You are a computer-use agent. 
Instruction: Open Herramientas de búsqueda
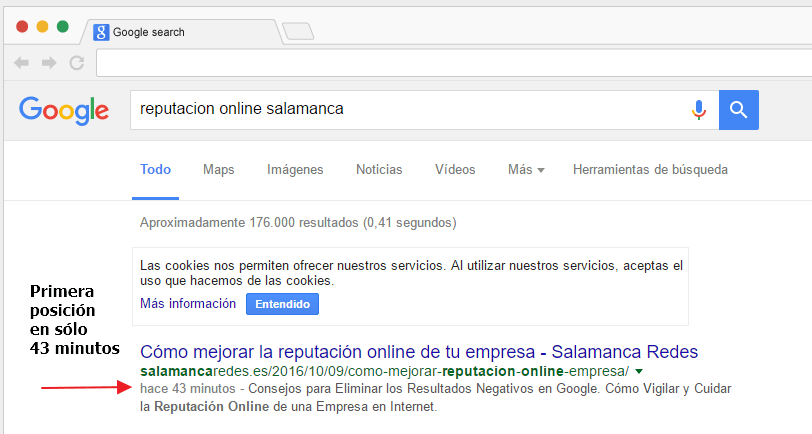[x=650, y=170]
